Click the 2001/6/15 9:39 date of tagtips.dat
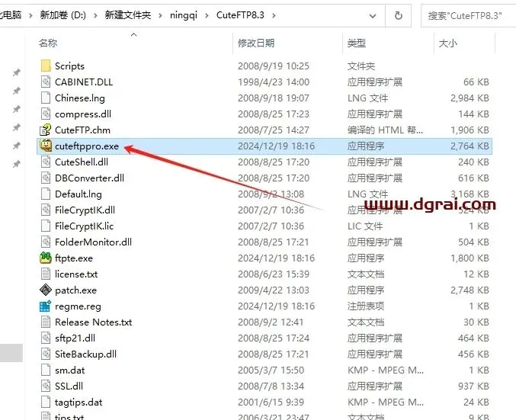The height and width of the screenshot is (420, 516). tap(271, 402)
